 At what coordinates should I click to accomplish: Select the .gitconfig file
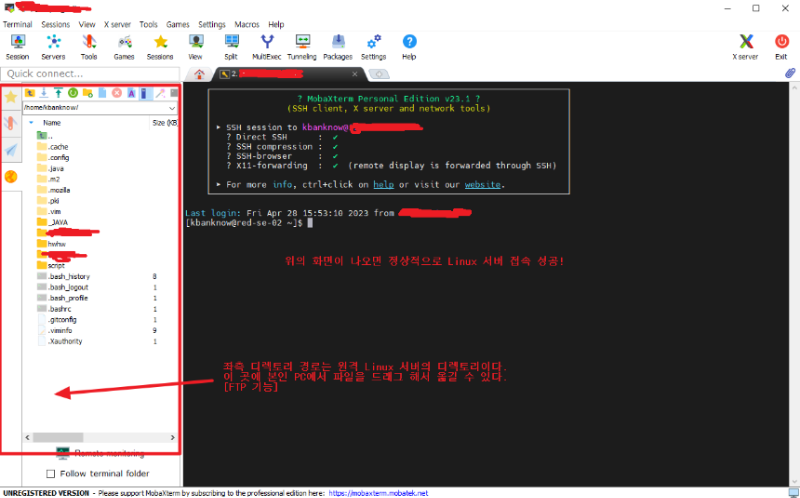tap(58, 320)
